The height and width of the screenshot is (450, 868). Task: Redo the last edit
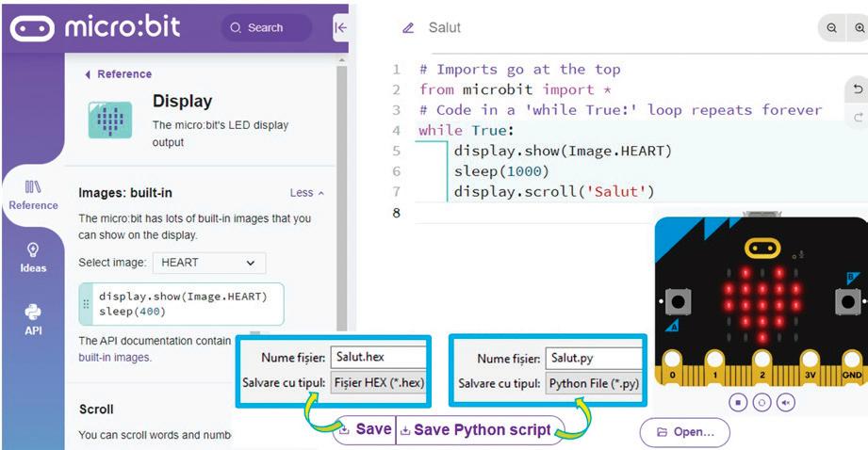(x=858, y=117)
